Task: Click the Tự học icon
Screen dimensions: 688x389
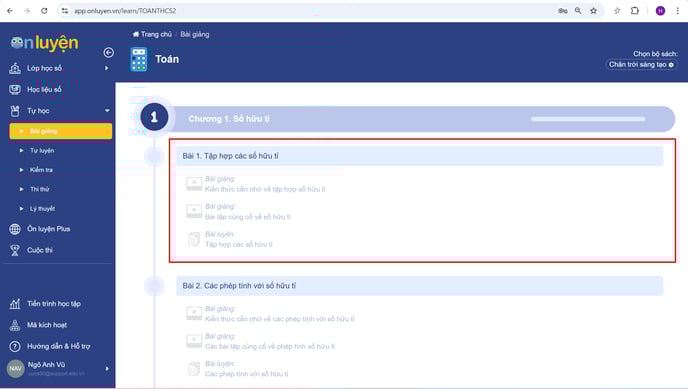Action: point(15,111)
